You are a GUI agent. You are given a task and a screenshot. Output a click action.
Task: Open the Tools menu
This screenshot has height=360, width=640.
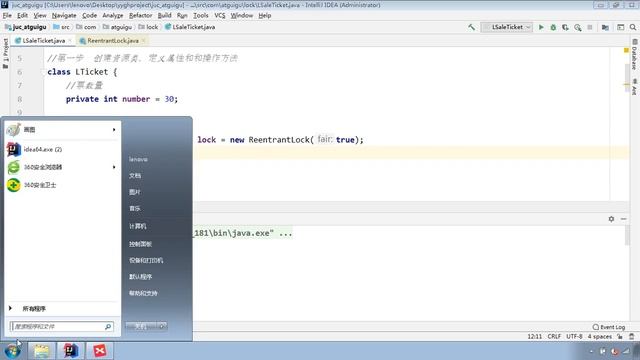[x=200, y=16]
